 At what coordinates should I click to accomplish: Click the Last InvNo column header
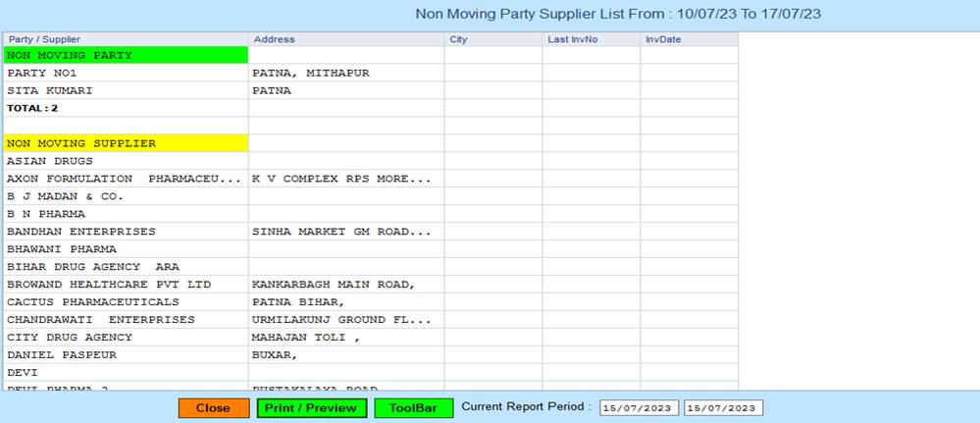[591, 39]
